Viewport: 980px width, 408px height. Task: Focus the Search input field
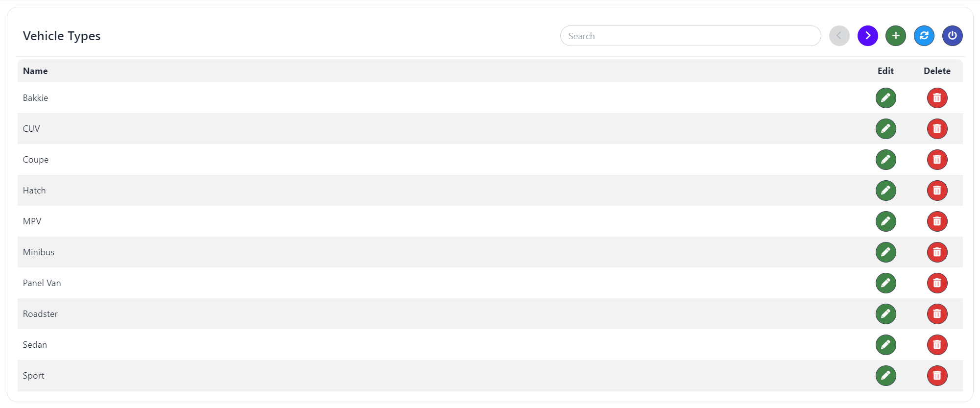coord(690,36)
